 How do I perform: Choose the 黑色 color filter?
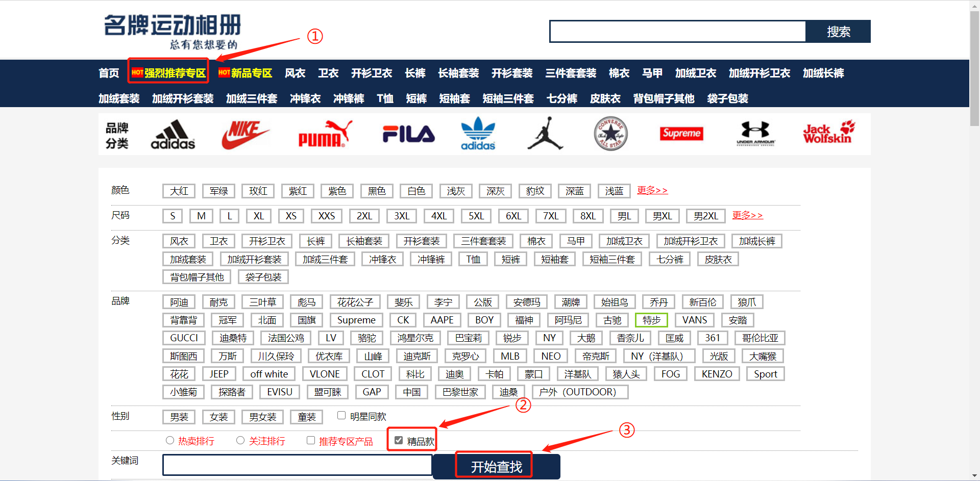(x=377, y=191)
